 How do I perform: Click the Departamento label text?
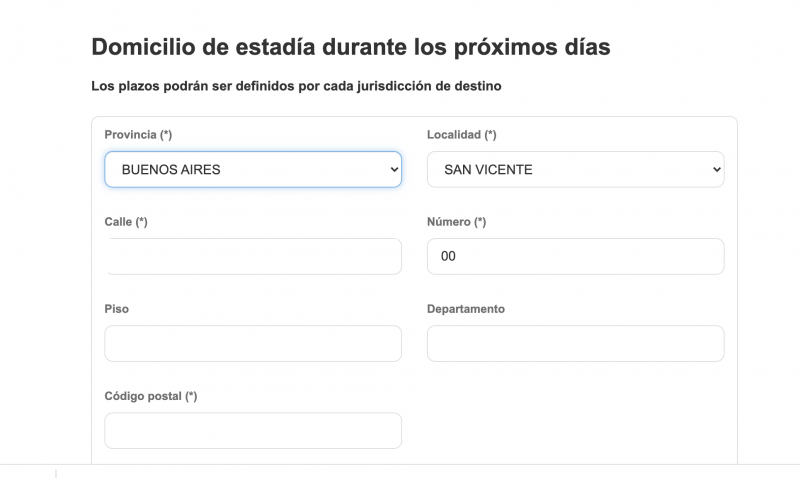tap(466, 309)
